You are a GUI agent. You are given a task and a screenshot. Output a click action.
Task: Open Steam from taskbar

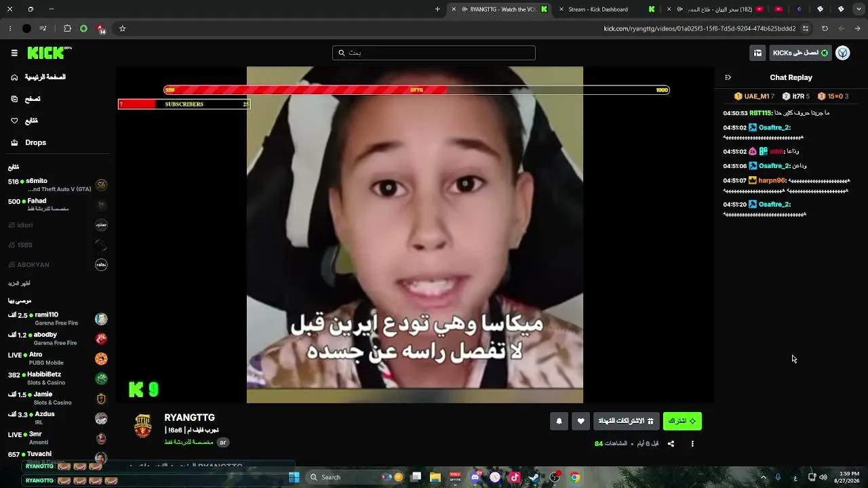click(x=534, y=477)
